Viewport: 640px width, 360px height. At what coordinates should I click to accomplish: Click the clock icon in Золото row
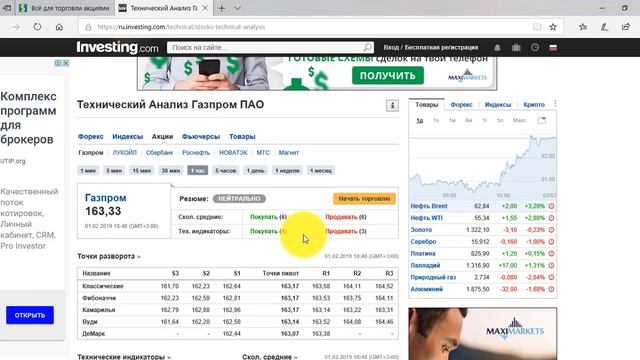pyautogui.click(x=551, y=230)
